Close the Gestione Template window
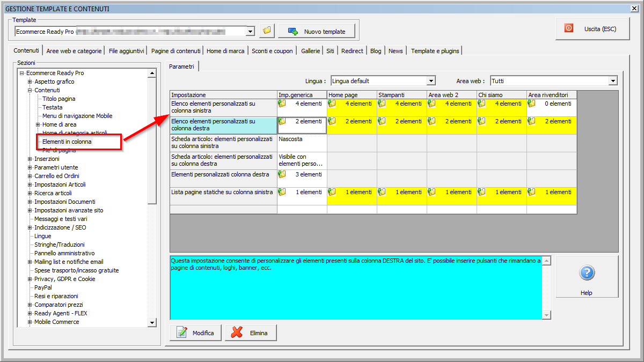 (635, 8)
